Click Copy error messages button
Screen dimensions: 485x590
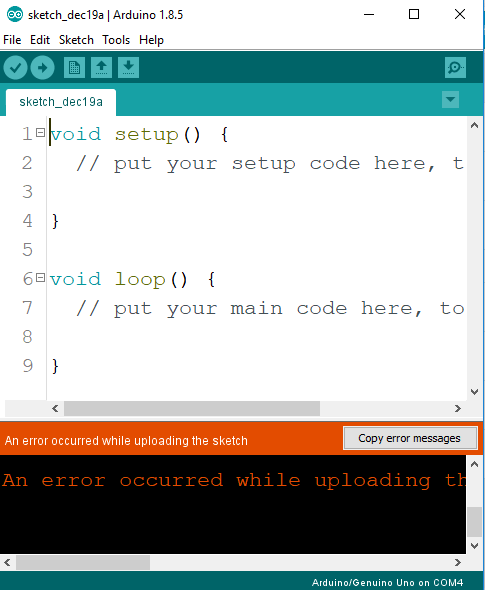(410, 438)
